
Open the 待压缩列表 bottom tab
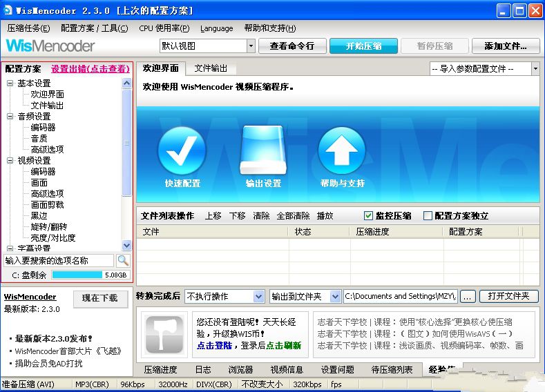392,370
